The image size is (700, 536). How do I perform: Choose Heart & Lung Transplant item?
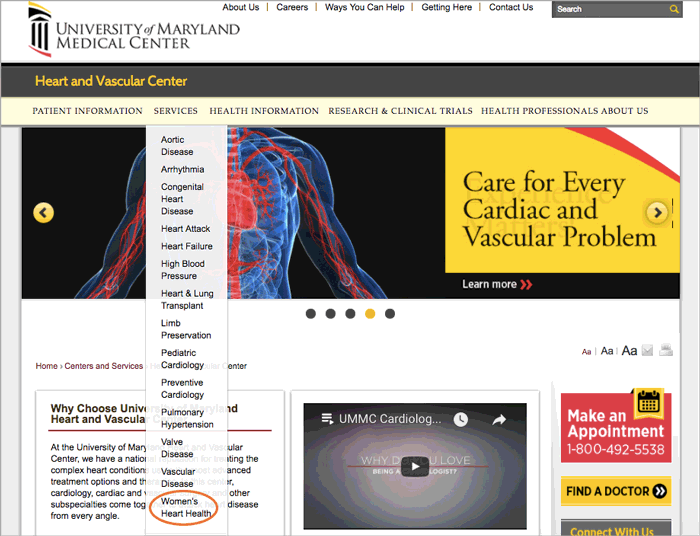coord(187,299)
